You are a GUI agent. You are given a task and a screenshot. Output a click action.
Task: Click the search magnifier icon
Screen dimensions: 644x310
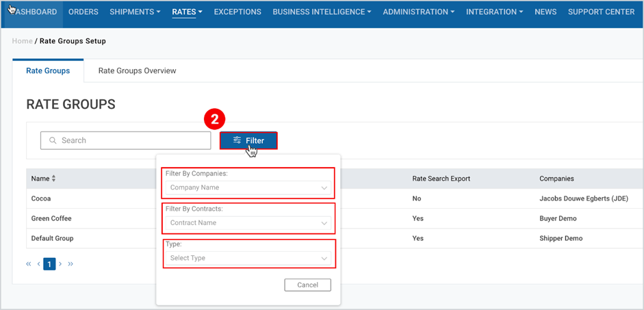pos(53,140)
